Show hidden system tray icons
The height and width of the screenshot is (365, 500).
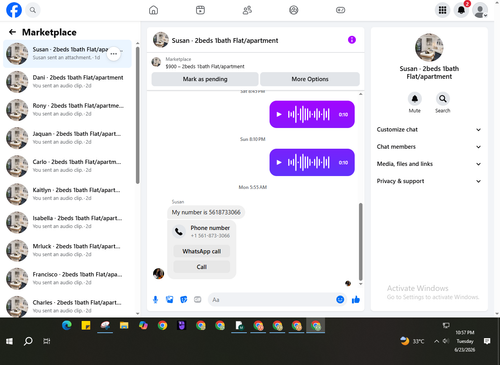[436, 341]
